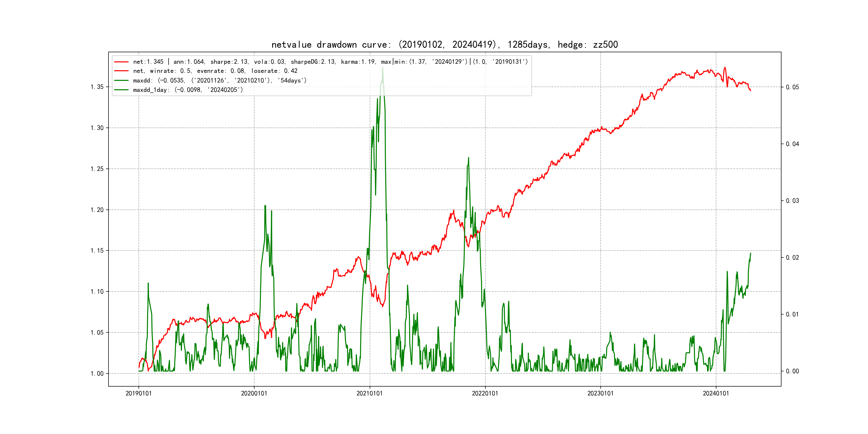
Task: Click the 20190101 x-axis tick label
Action: coord(139,393)
